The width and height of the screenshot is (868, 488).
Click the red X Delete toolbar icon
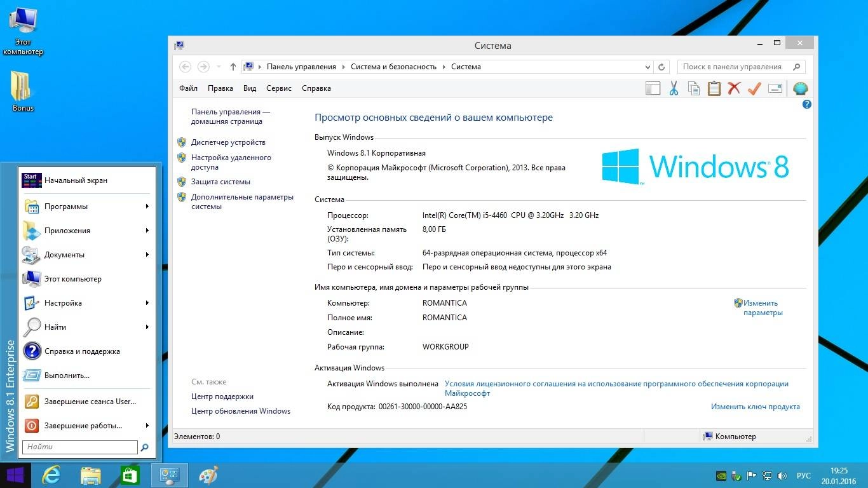[x=734, y=88]
